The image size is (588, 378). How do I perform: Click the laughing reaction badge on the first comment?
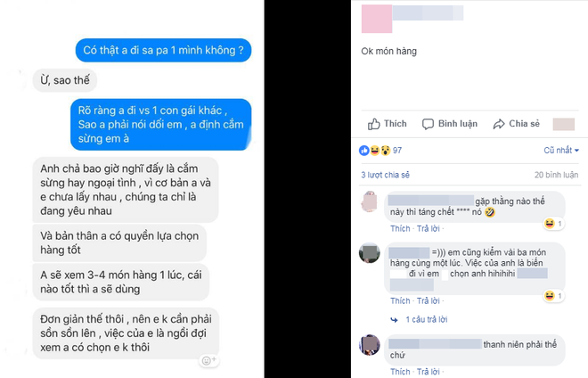[554, 224]
